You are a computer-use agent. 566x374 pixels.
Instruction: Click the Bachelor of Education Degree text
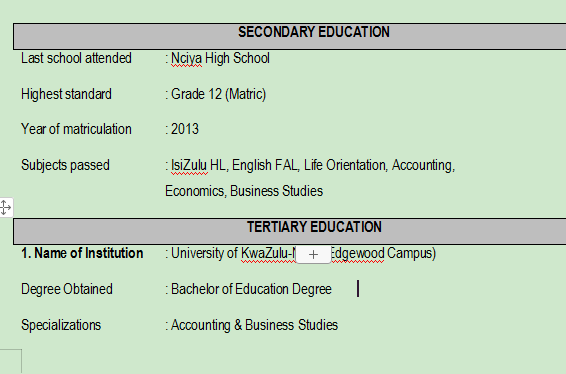point(251,289)
